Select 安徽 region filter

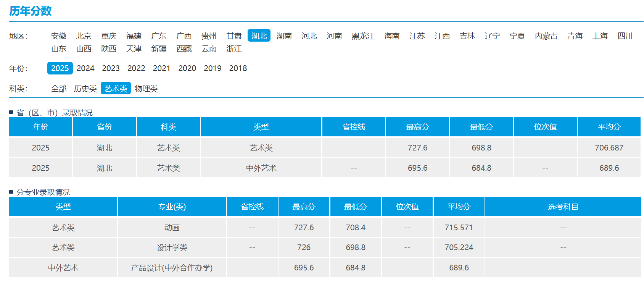click(59, 36)
